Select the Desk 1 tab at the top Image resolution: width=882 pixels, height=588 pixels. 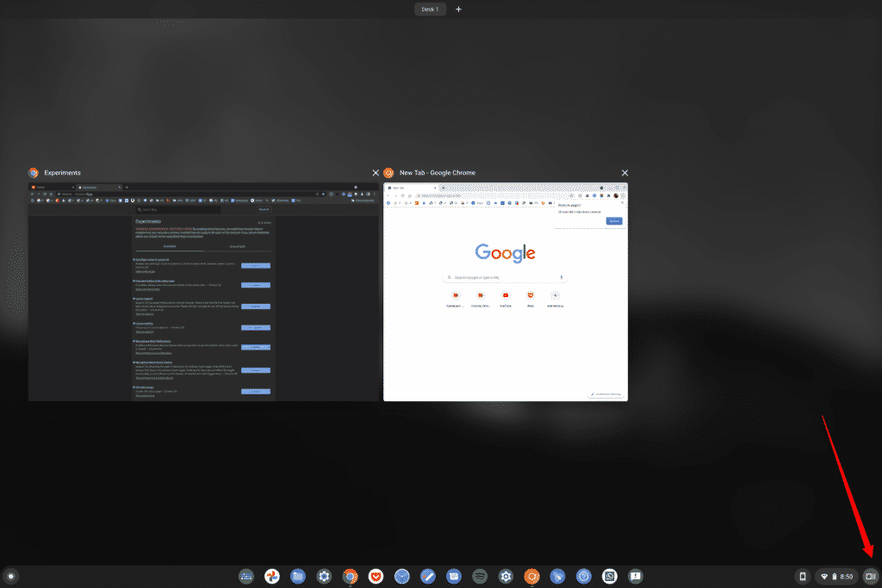430,9
